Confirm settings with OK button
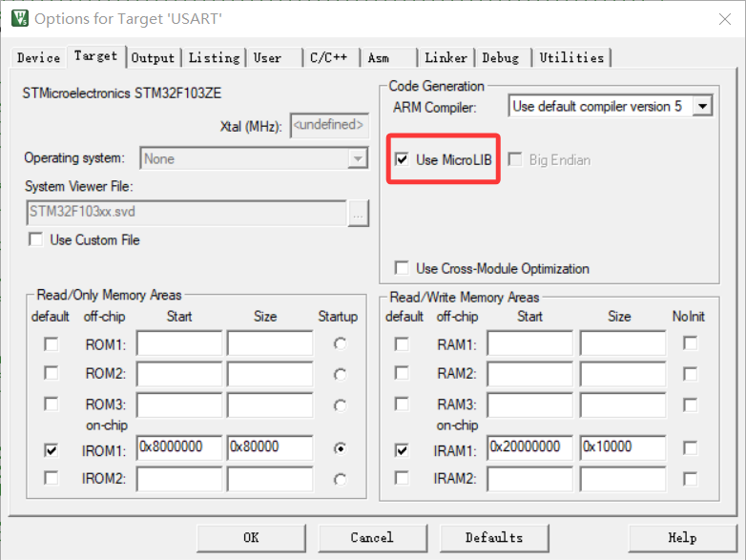Image resolution: width=746 pixels, height=560 pixels. coord(251,538)
